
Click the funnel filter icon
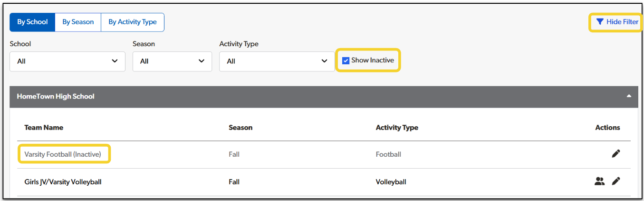click(x=600, y=22)
